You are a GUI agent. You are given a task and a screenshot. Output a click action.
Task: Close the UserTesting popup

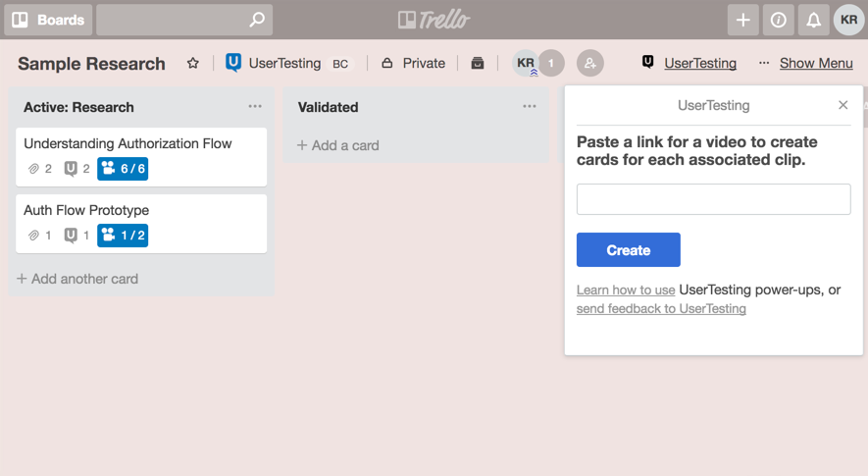[x=843, y=105]
